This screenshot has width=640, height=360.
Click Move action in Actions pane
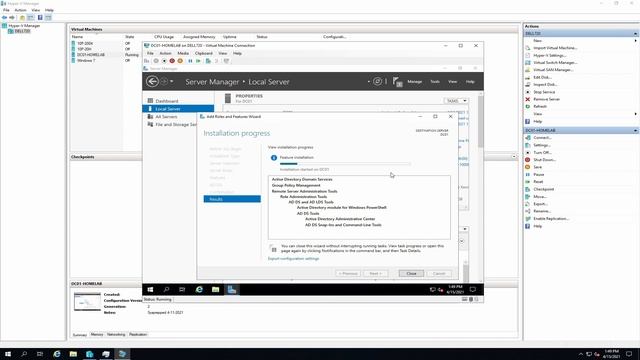pos(540,197)
